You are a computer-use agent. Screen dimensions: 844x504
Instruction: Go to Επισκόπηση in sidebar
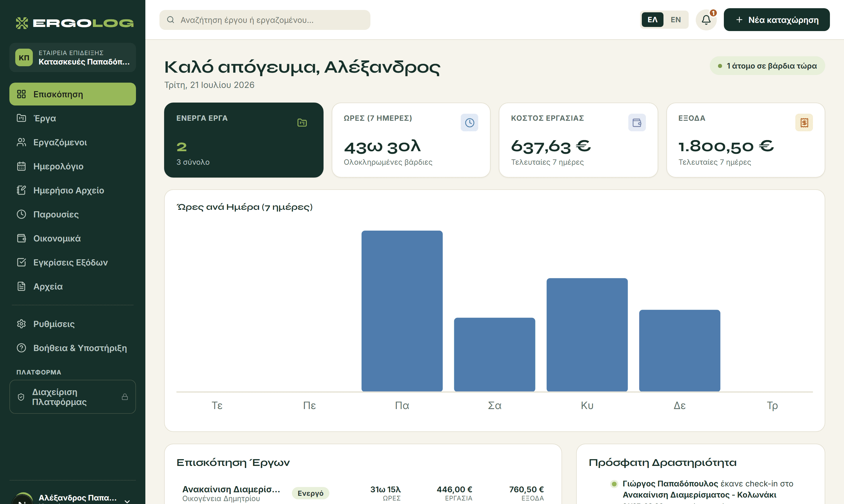point(73,94)
